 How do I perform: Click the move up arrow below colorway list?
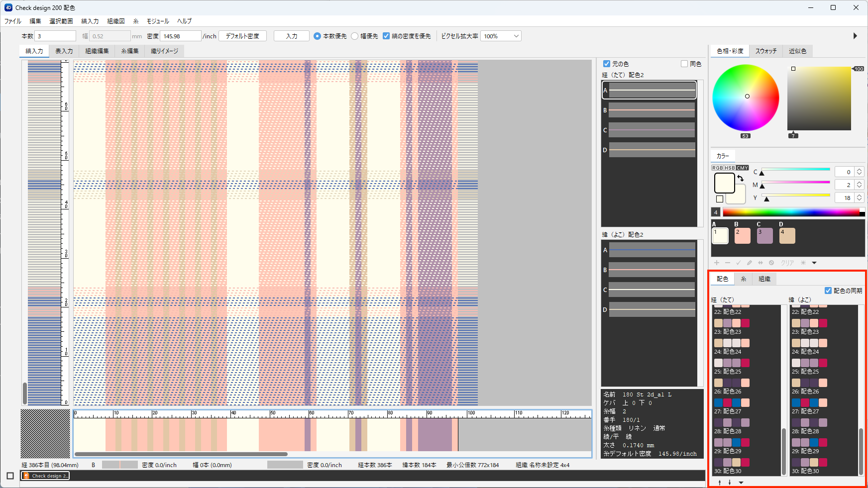[x=720, y=483]
